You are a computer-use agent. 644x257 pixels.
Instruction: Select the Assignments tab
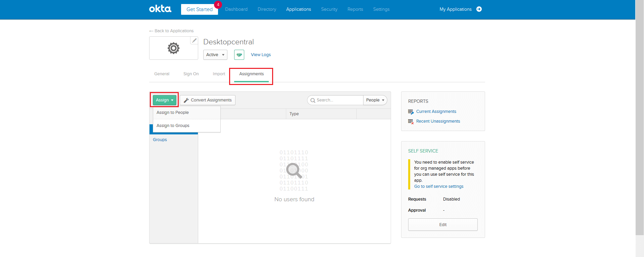(x=251, y=74)
